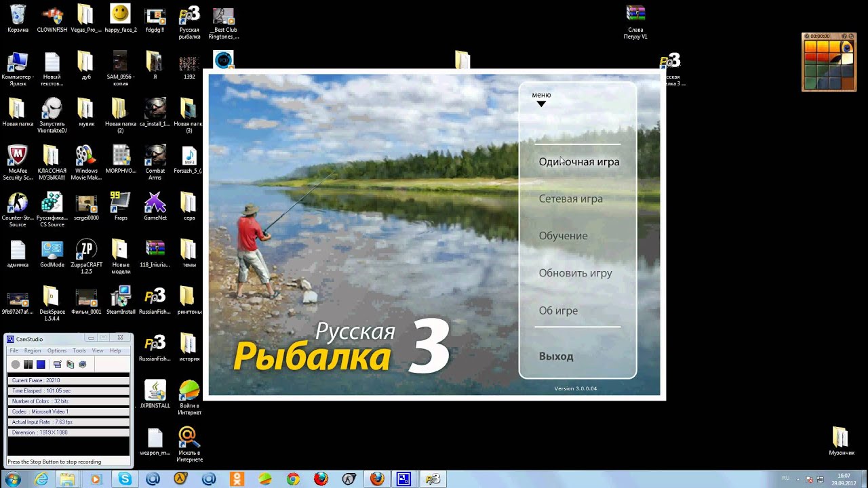
Task: Select Сетевая игра menu entry
Action: click(x=570, y=199)
